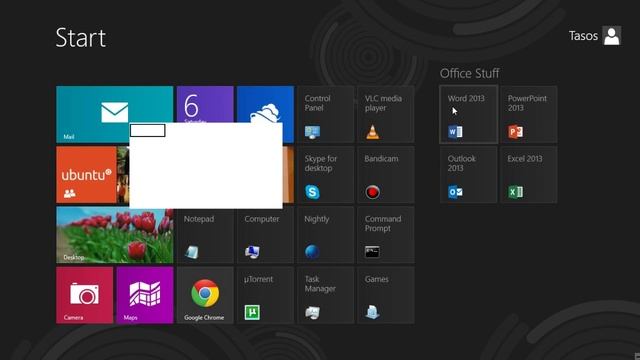Open Skype for desktop tile
640x360 pixels.
coord(326,175)
